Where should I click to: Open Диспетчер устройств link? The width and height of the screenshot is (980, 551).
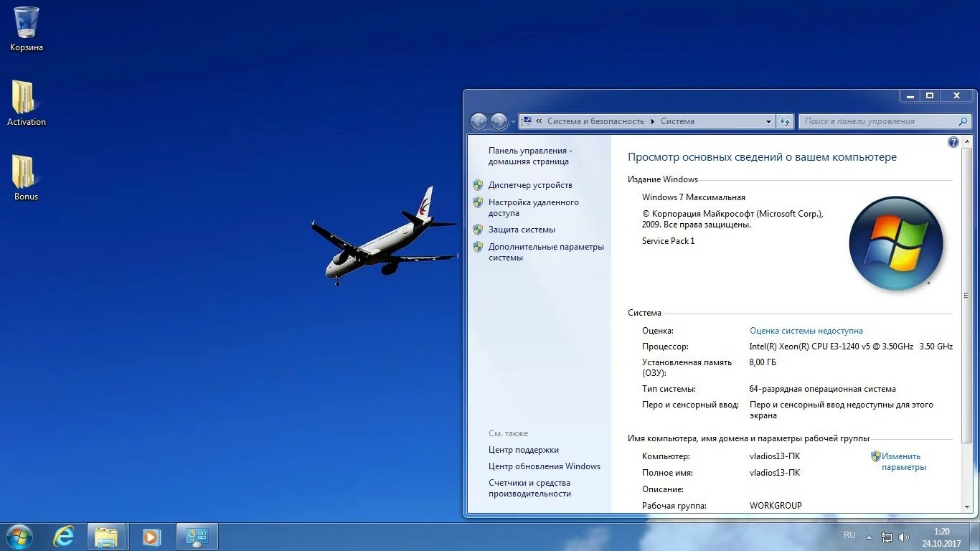coord(530,185)
